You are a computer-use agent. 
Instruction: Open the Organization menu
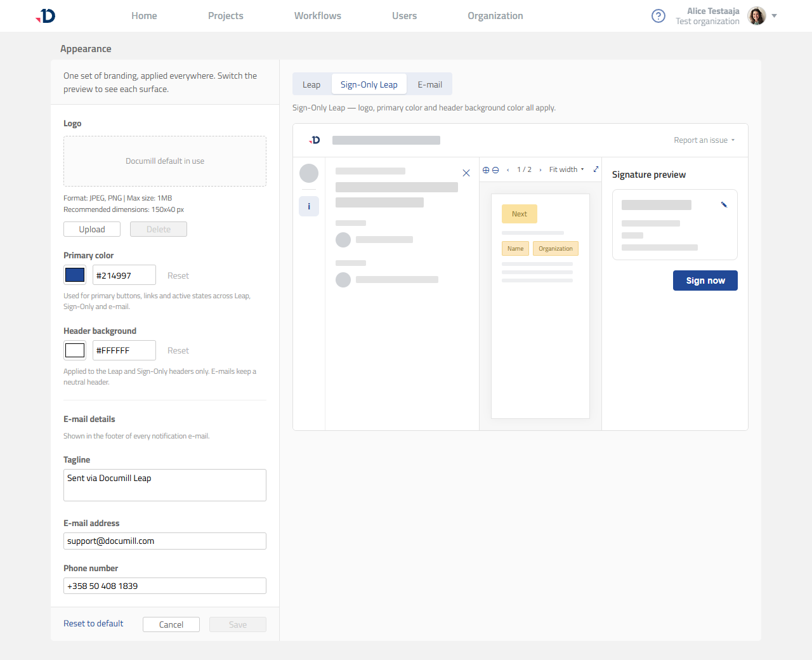(x=495, y=16)
